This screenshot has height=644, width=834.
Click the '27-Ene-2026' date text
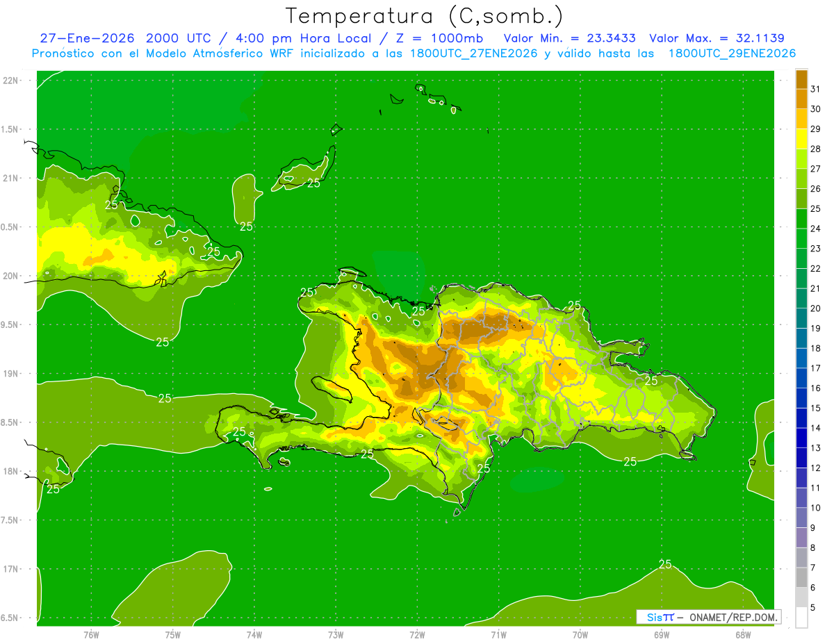click(x=87, y=38)
